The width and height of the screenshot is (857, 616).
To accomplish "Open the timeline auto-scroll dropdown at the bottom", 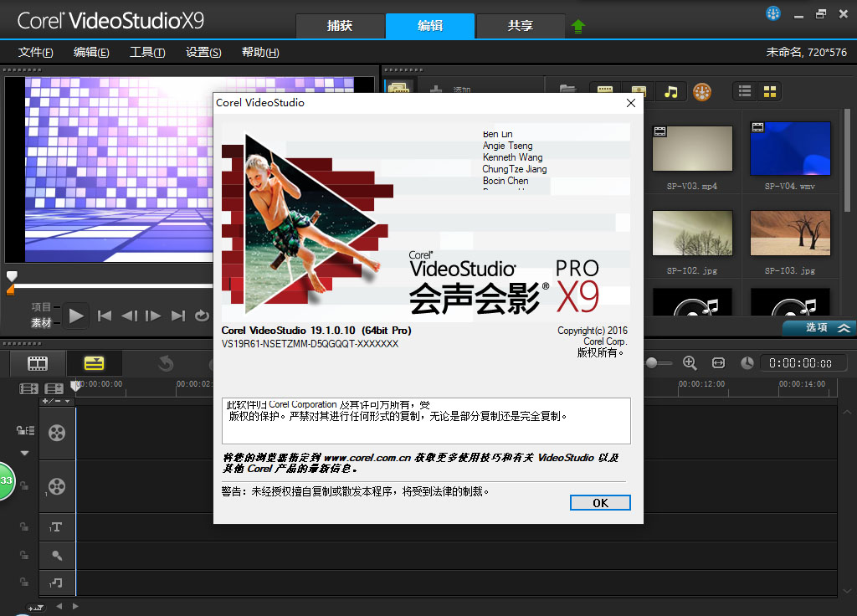I will (x=35, y=608).
